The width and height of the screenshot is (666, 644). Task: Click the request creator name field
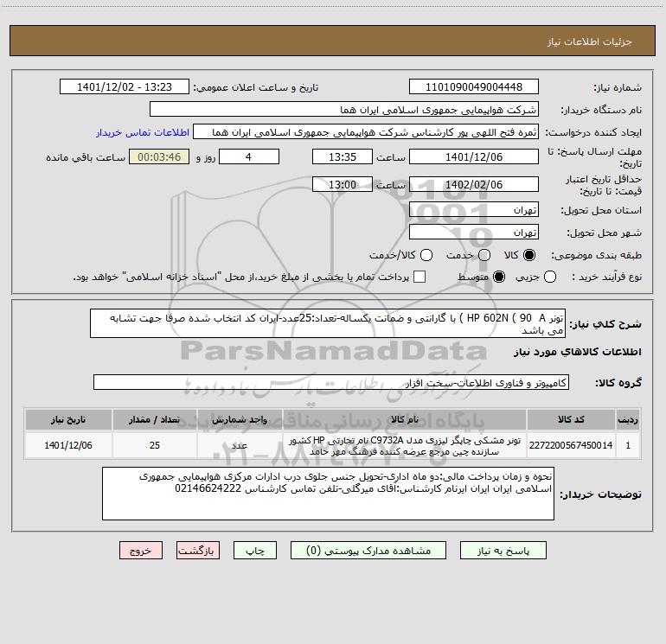pos(366,131)
